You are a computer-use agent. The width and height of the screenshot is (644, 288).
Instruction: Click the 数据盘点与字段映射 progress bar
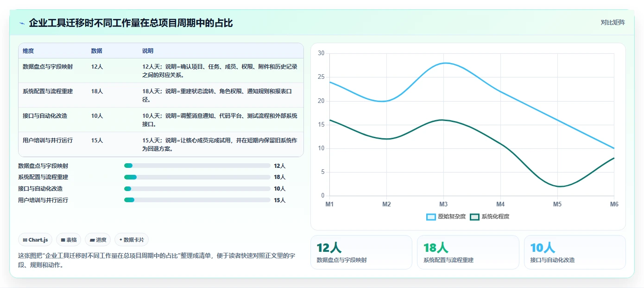tap(197, 166)
